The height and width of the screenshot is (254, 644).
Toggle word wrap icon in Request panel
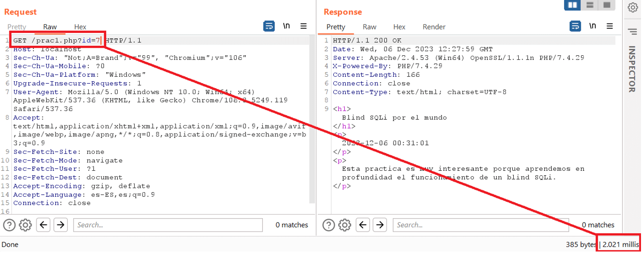[269, 26]
